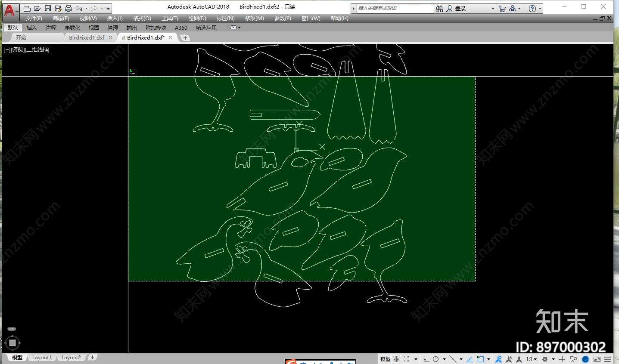Toggle object snap tracking

(470, 359)
